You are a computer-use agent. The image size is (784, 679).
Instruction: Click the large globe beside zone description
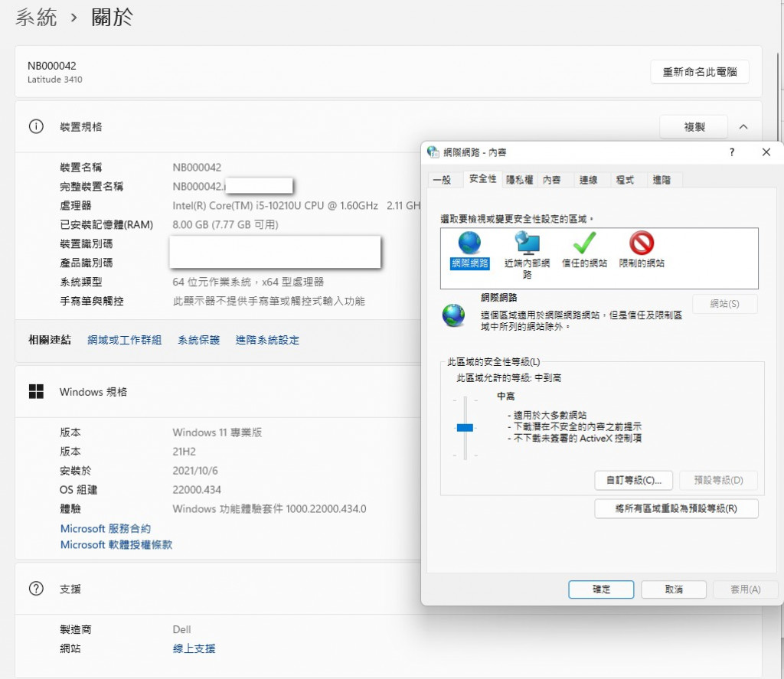(x=453, y=315)
